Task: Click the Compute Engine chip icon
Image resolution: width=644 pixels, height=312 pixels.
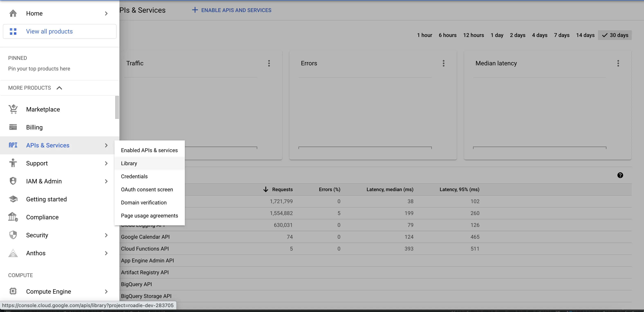Action: coord(13,291)
